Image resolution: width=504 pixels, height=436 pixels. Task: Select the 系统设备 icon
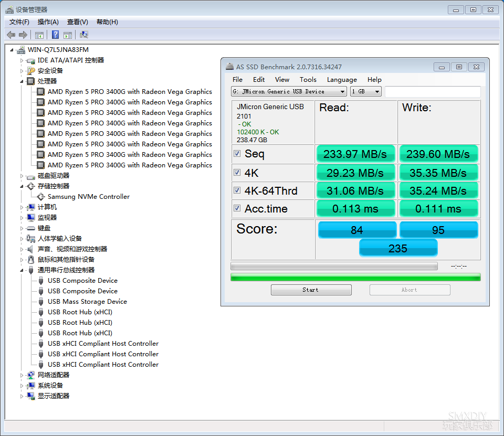[31, 386]
